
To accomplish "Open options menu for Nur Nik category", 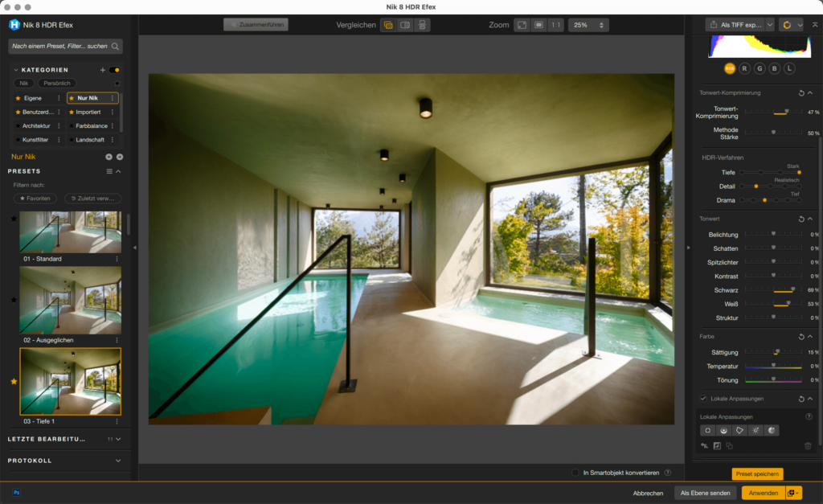I will (113, 98).
